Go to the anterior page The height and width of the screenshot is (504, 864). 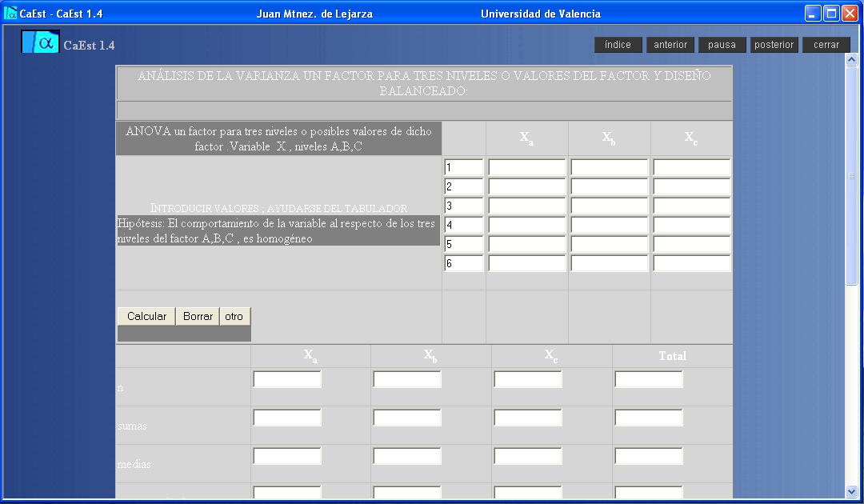pos(670,45)
